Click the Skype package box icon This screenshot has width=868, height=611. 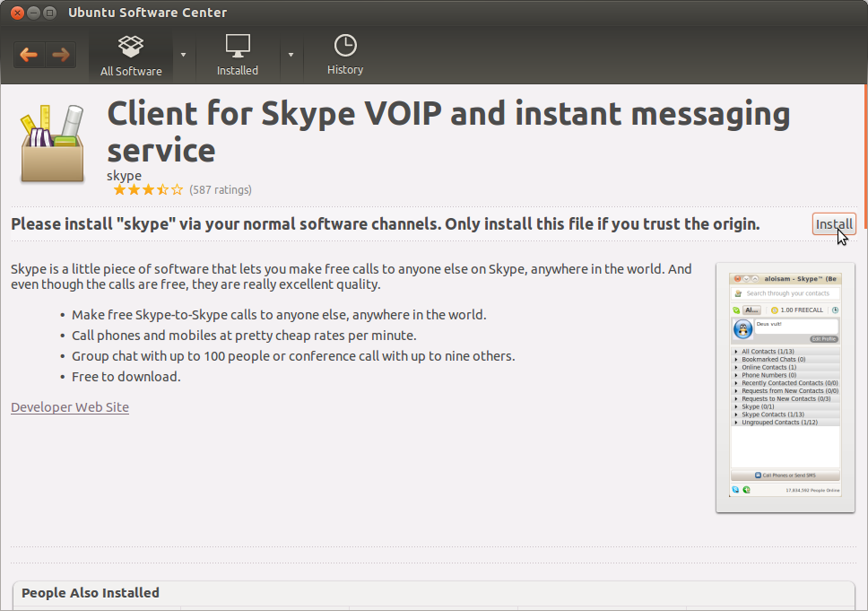[52, 144]
